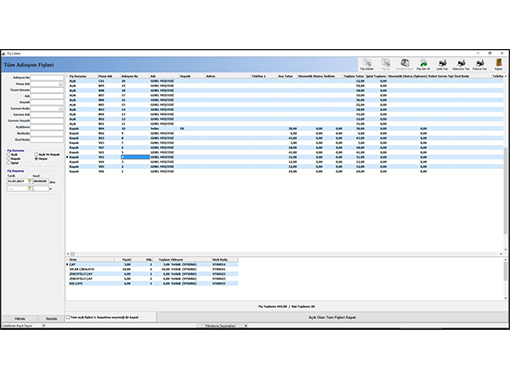Select the KIŞ ÇAYI product row
This screenshot has width=510, height=380.
[x=153, y=283]
